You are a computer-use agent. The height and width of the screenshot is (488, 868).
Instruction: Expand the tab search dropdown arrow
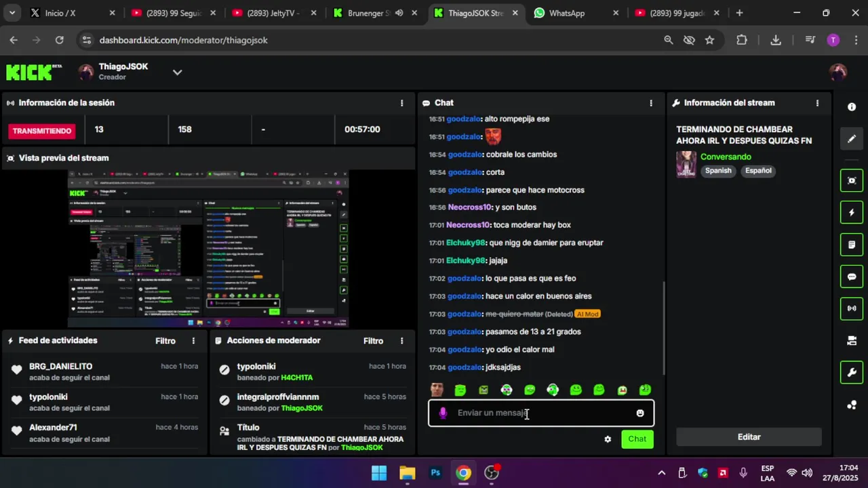[x=13, y=13]
